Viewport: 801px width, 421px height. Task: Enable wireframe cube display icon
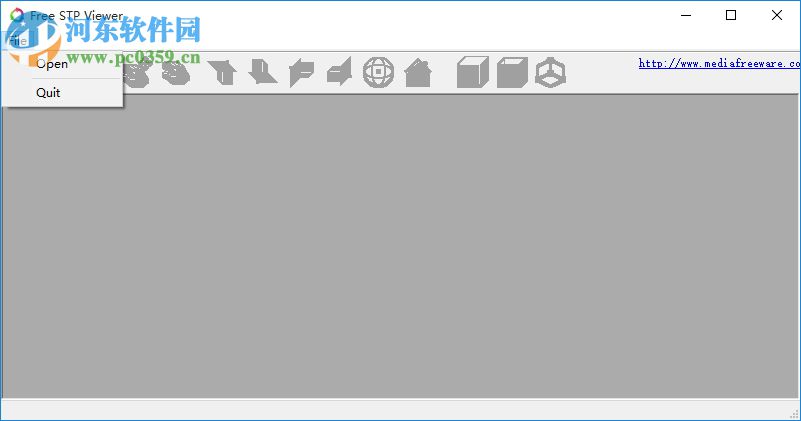(x=551, y=73)
